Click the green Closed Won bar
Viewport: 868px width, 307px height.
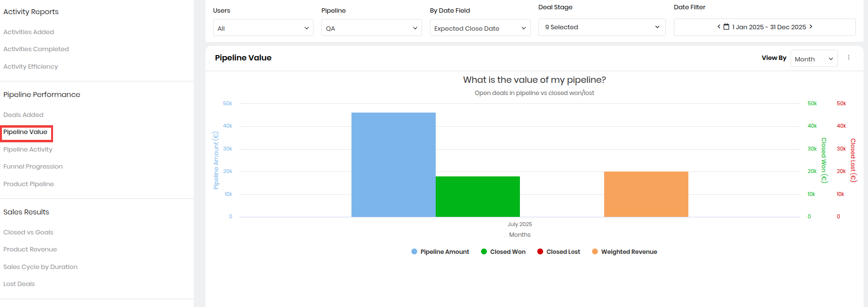[478, 197]
